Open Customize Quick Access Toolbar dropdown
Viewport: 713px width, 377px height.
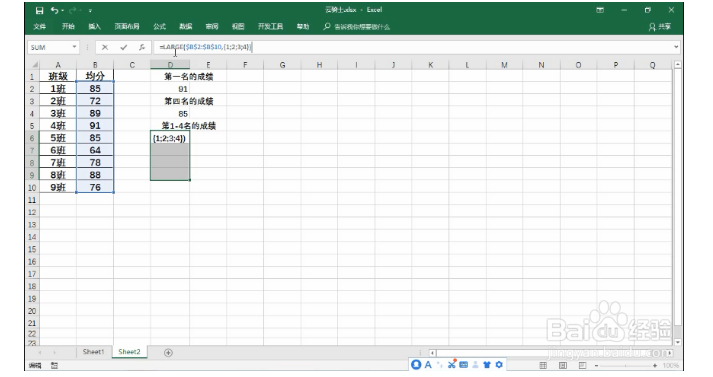coord(90,10)
